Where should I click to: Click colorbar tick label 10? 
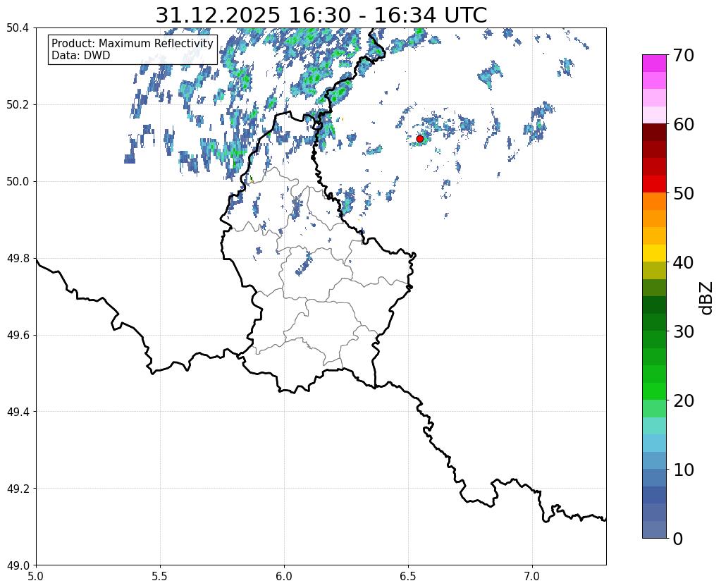pos(683,470)
